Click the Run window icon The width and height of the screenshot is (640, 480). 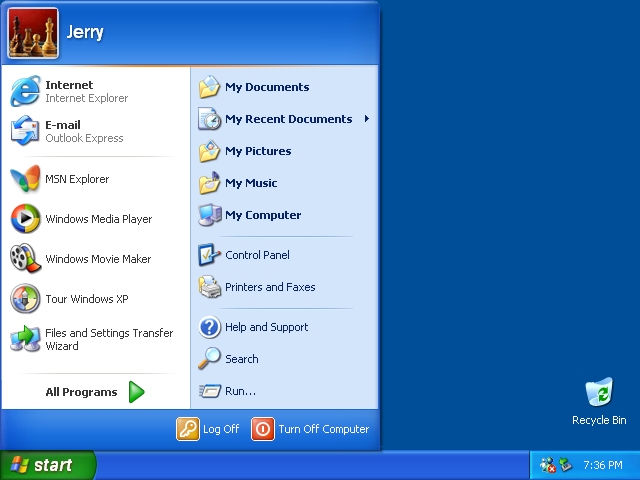[210, 391]
